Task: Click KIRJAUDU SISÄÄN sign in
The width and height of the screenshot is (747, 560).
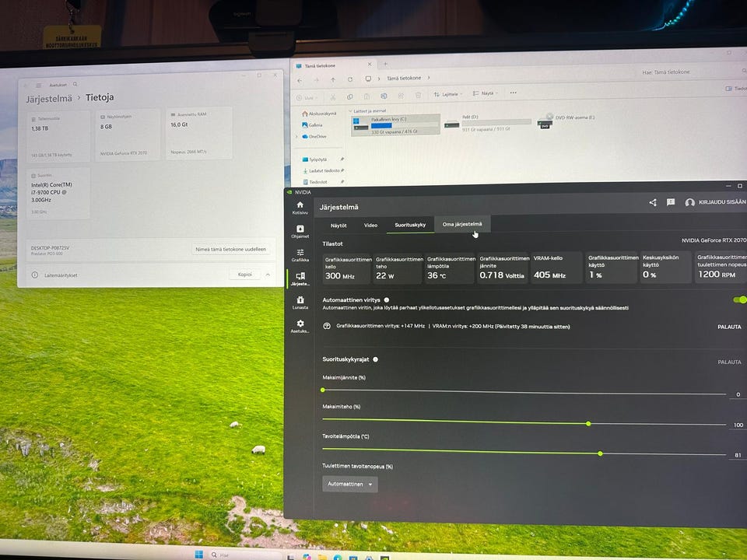Action: pyautogui.click(x=722, y=202)
